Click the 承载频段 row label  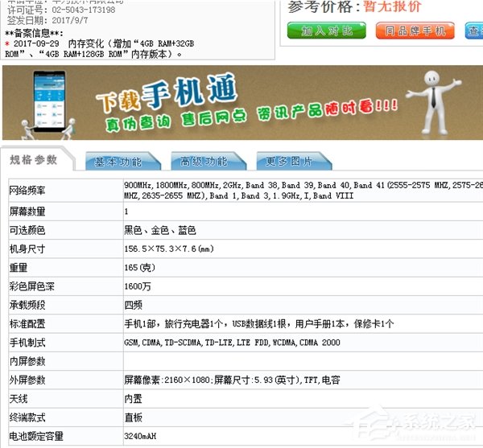27,305
